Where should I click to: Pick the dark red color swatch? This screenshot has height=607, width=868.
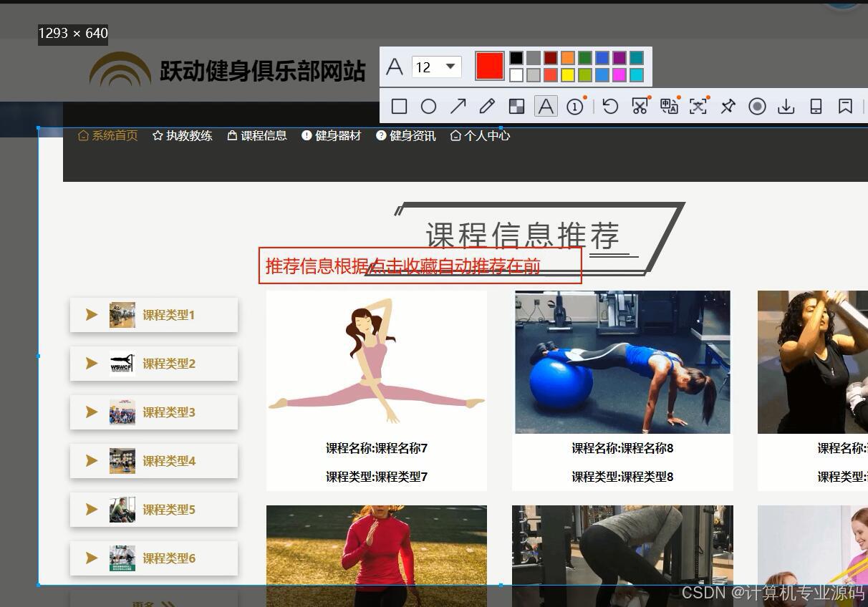(551, 58)
